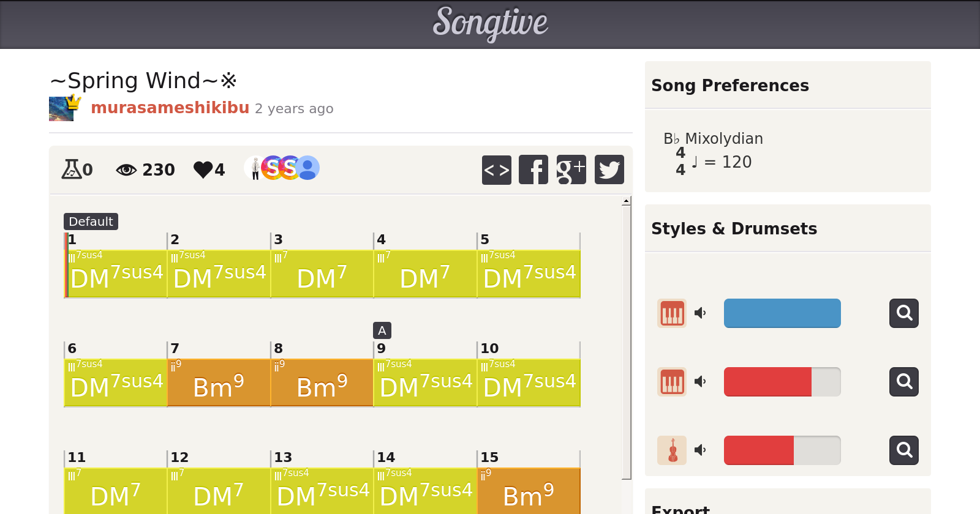Viewport: 980px width, 514px height.
Task: Select the Bm9 chord in measure 7
Action: [219, 383]
